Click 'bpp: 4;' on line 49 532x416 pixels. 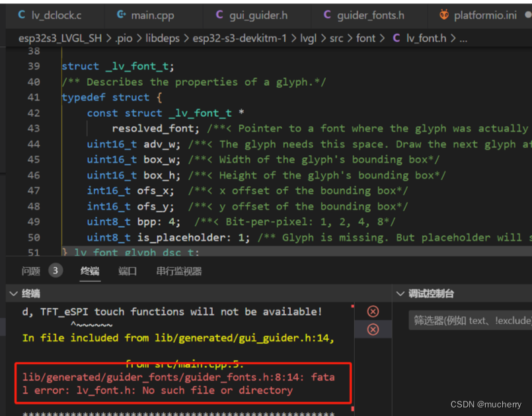[x=159, y=222]
